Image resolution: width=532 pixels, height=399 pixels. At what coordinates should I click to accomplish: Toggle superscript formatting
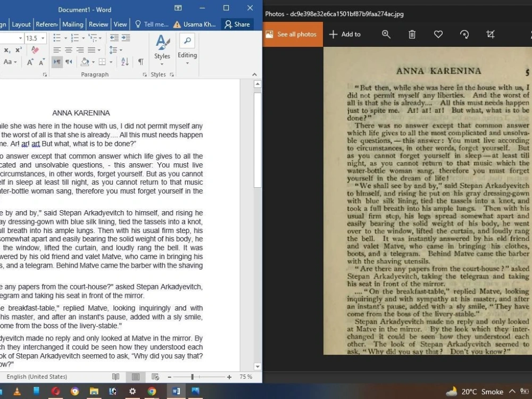click(18, 49)
